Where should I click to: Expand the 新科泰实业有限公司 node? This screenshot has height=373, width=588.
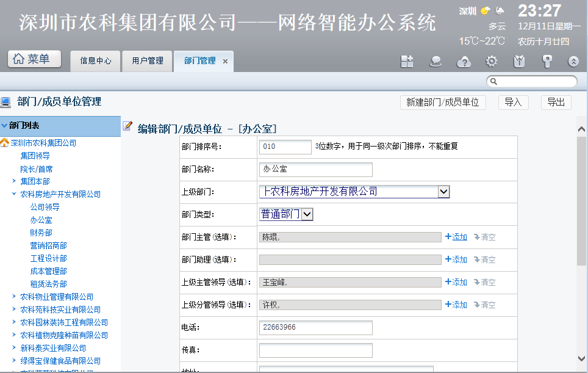pyautogui.click(x=14, y=348)
